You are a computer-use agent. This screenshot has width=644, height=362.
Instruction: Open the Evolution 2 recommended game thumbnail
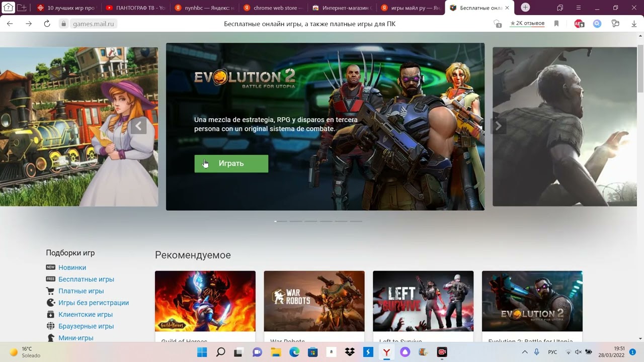(532, 301)
